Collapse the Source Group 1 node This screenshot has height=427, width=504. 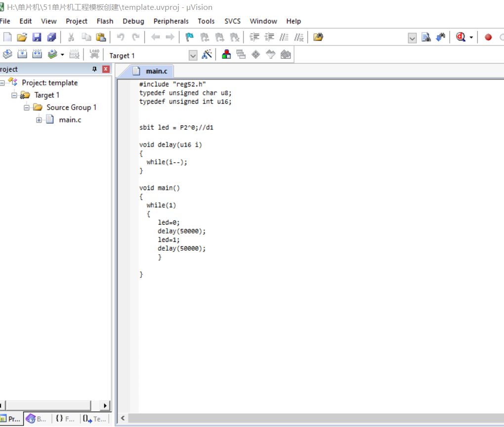click(x=27, y=108)
